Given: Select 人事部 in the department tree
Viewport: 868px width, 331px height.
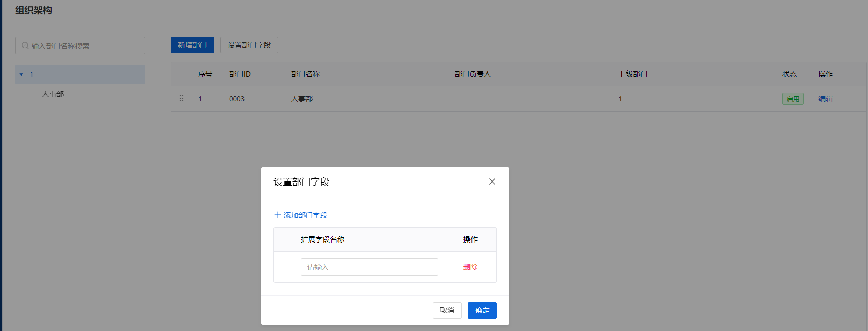Looking at the screenshot, I should (x=53, y=94).
